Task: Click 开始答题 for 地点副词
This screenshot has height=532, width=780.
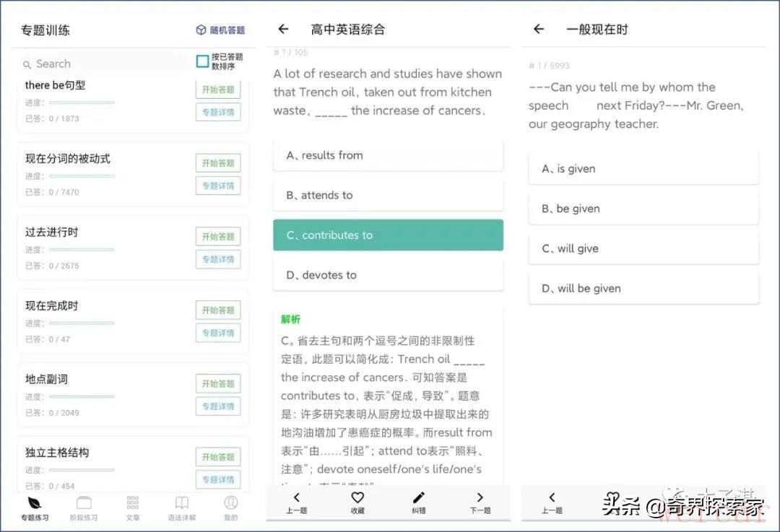Action: click(218, 383)
